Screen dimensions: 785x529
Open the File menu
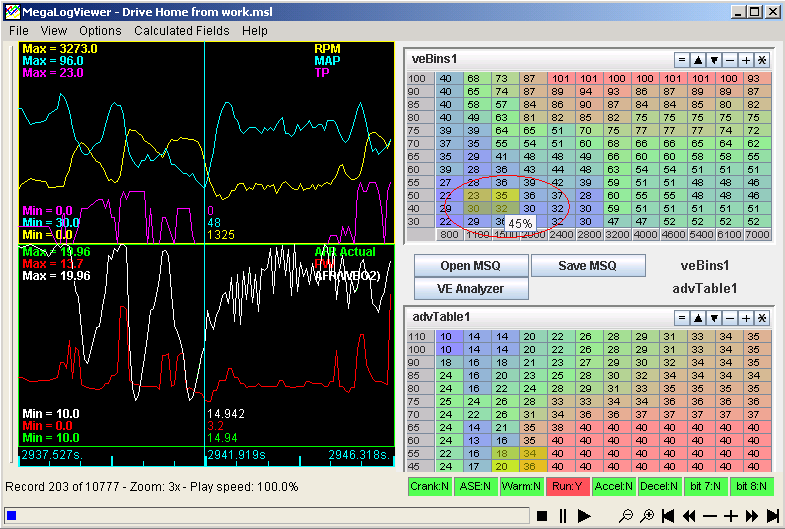[x=19, y=31]
